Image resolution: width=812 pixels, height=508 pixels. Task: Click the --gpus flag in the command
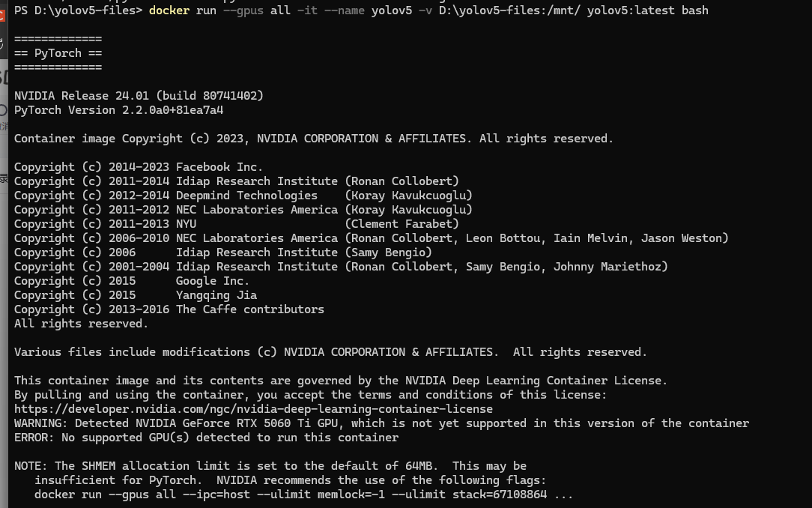243,10
